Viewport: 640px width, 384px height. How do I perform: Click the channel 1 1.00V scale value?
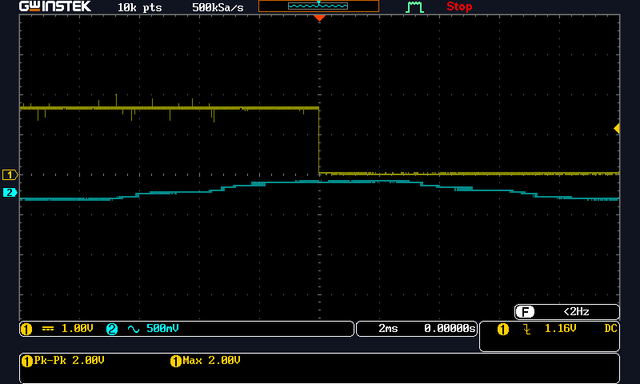point(77,329)
